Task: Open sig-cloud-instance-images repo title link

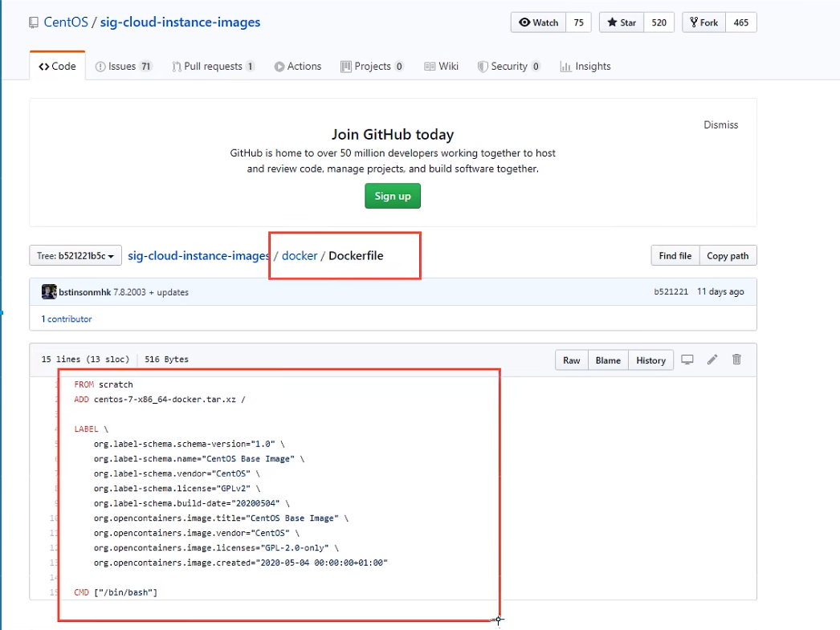Action: tap(180, 22)
